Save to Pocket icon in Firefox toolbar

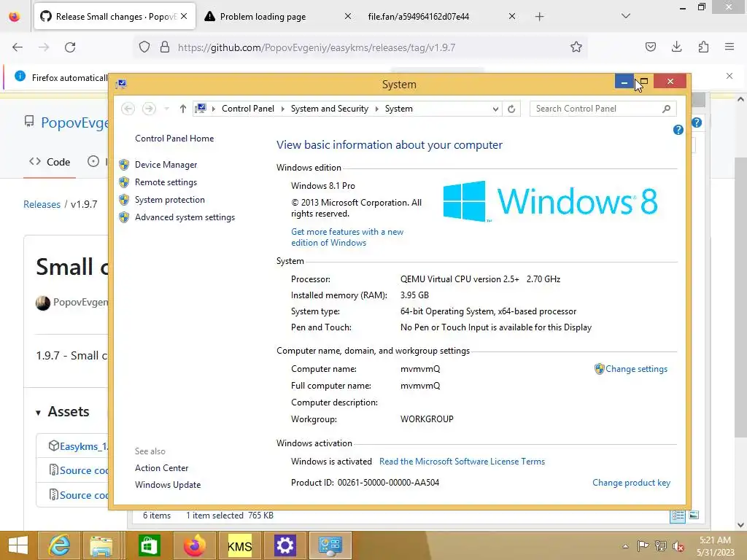650,47
